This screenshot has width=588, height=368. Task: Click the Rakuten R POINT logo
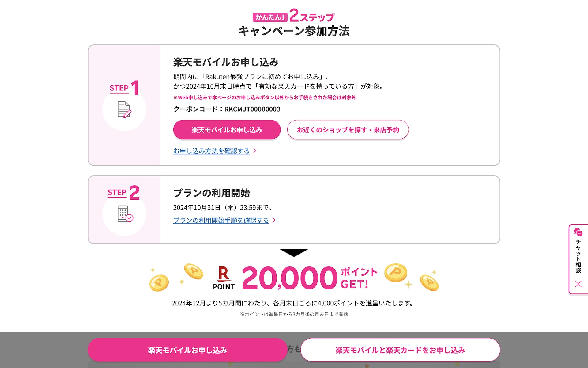[224, 278]
